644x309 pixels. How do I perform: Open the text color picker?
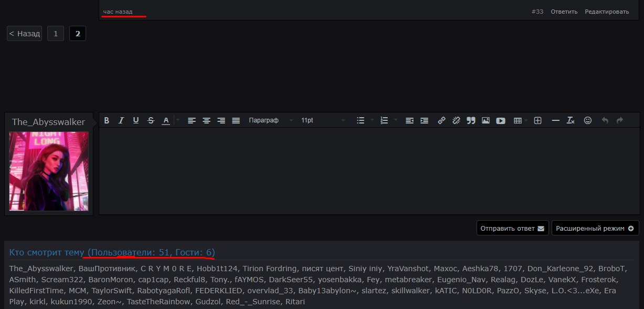click(x=166, y=120)
